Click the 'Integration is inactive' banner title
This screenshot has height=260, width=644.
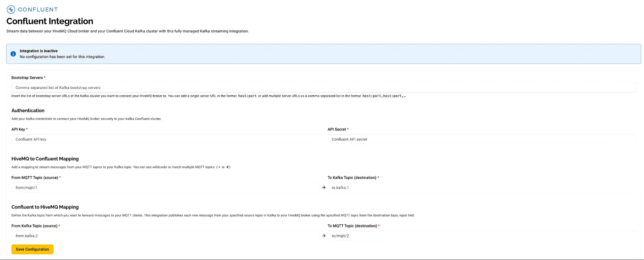(39, 51)
